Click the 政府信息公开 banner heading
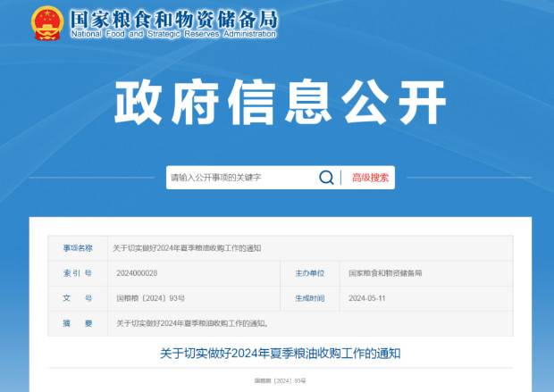This screenshot has height=392, width=554. tap(279, 104)
